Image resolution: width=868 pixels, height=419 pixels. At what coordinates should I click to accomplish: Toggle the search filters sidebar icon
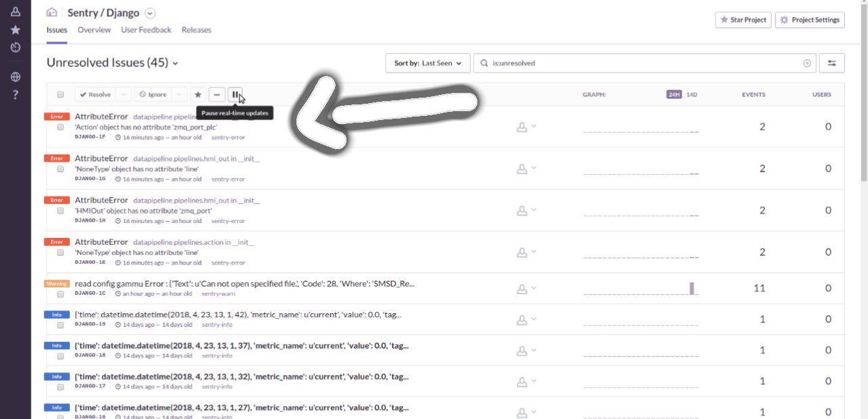(831, 63)
